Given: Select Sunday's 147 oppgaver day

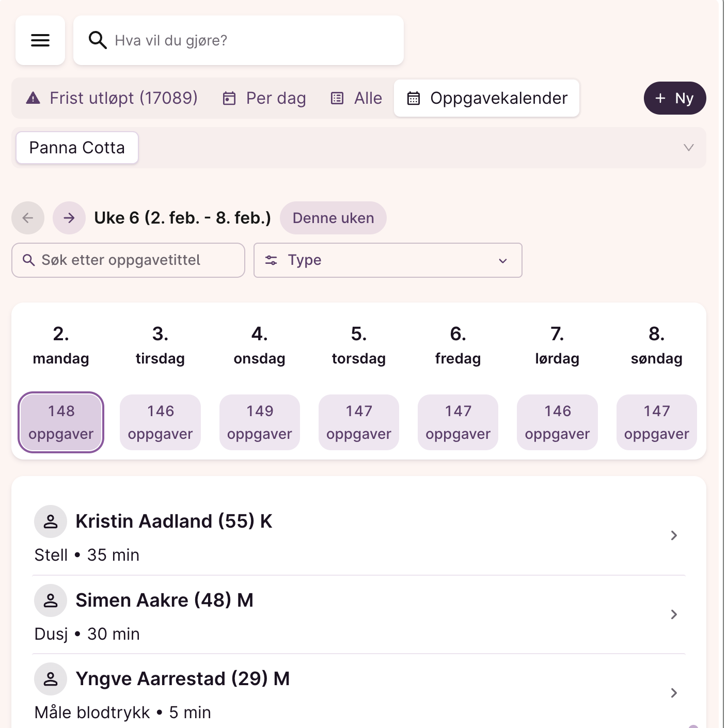Looking at the screenshot, I should tap(656, 422).
